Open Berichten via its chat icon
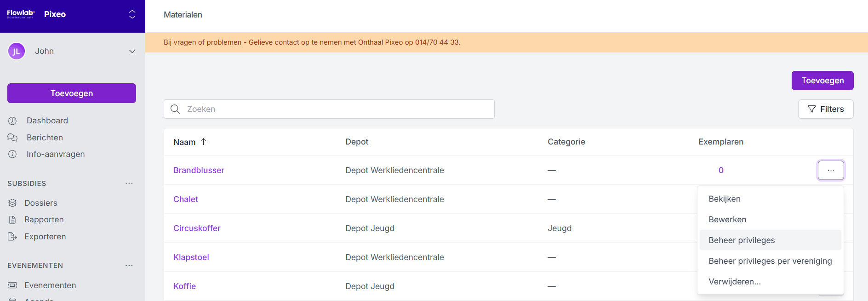This screenshot has height=301, width=868. click(12, 138)
